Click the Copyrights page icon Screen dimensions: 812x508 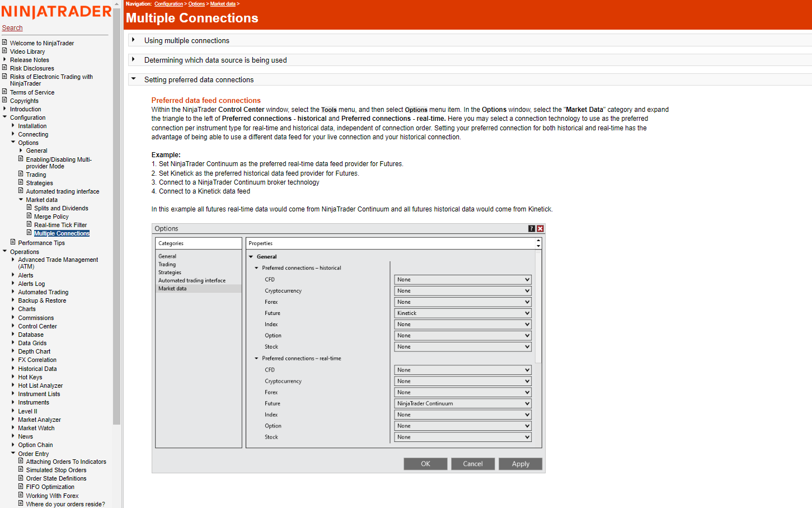pyautogui.click(x=4, y=100)
